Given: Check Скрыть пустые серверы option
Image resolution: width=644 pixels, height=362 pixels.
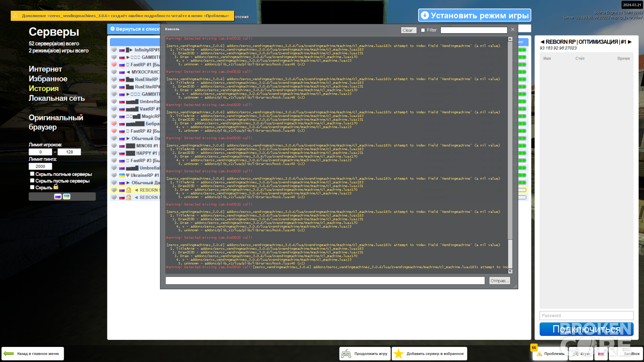Looking at the screenshot, I should [x=32, y=181].
